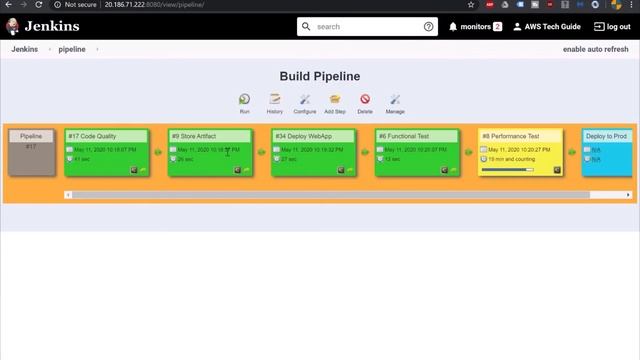The image size is (640, 360).
Task: Click the scrollbar right arrow
Action: 628,195
